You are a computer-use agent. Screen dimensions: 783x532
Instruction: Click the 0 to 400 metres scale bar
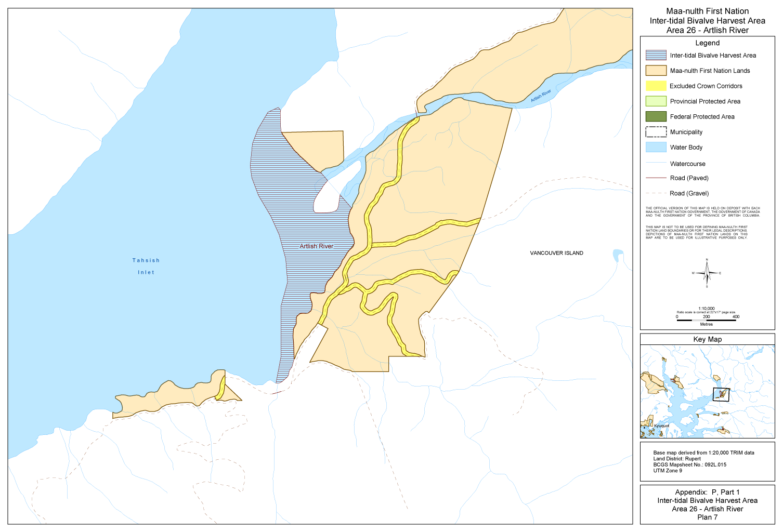pos(706,320)
